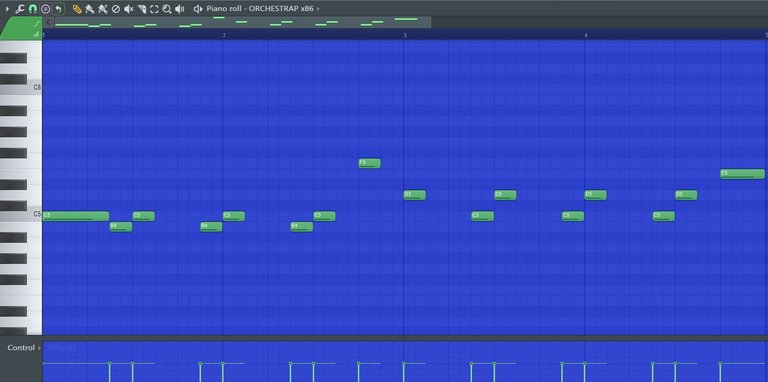This screenshot has height=382, width=768.
Task: Toggle the playback speaker scrub tool
Action: pos(180,9)
